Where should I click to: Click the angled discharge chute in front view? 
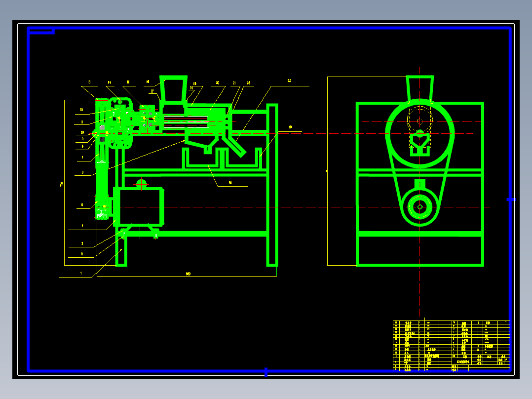[x=235, y=147]
